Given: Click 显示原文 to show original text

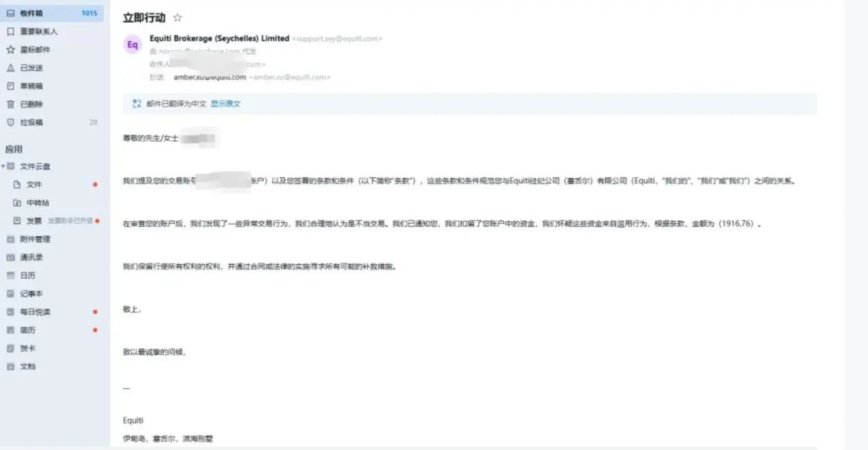Looking at the screenshot, I should coord(225,104).
